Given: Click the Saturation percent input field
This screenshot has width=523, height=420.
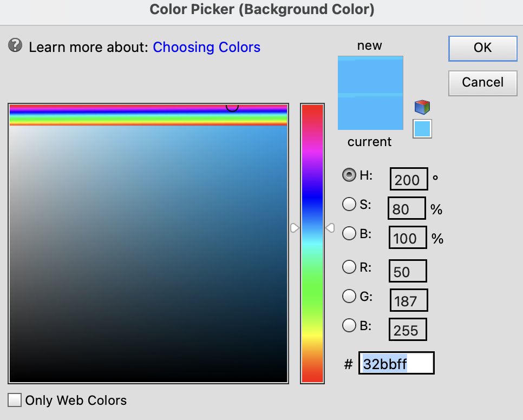Looking at the screenshot, I should click(407, 208).
